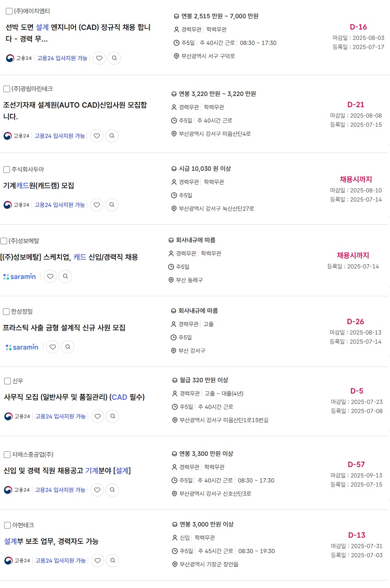Viewport: 390px width, 588px height.
Task: Click magnifier icon for 광림마린테크 posting
Action: click(112, 136)
